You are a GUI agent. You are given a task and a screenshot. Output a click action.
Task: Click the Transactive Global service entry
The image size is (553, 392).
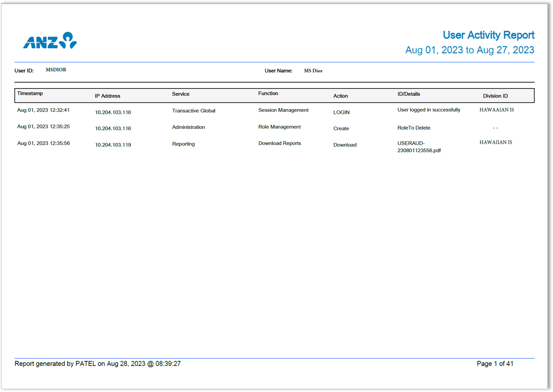[193, 110]
